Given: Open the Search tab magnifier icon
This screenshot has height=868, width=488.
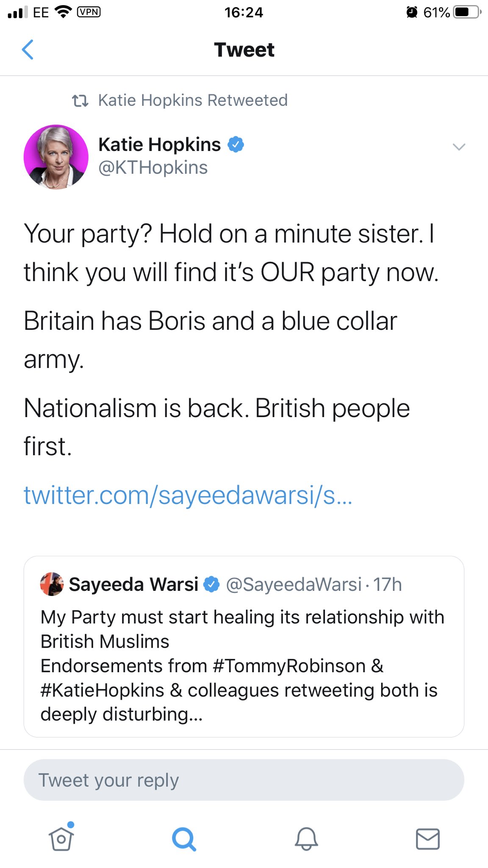Looking at the screenshot, I should click(184, 839).
